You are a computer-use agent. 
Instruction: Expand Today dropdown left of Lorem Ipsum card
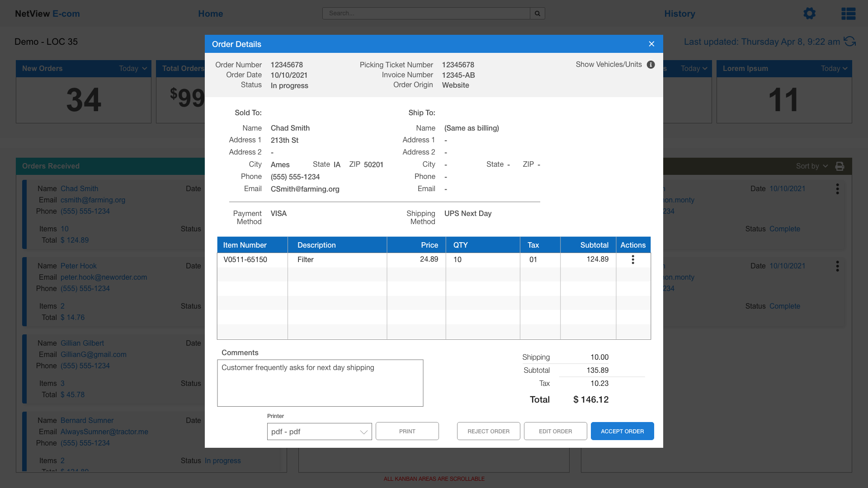[694, 69]
